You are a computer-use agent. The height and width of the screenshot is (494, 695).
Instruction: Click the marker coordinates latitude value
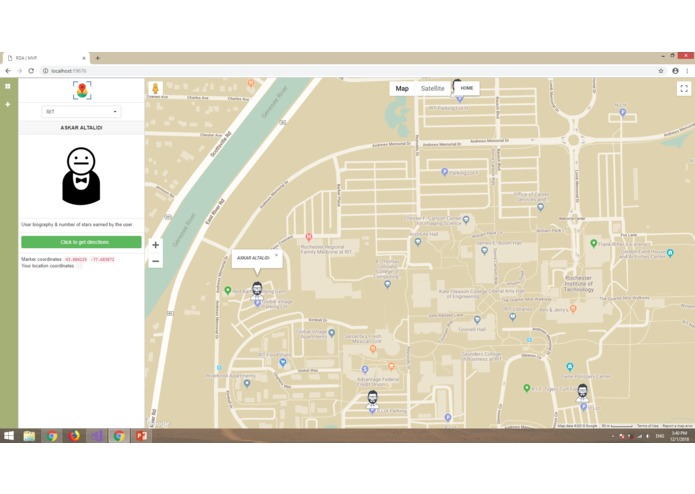pyautogui.click(x=76, y=259)
